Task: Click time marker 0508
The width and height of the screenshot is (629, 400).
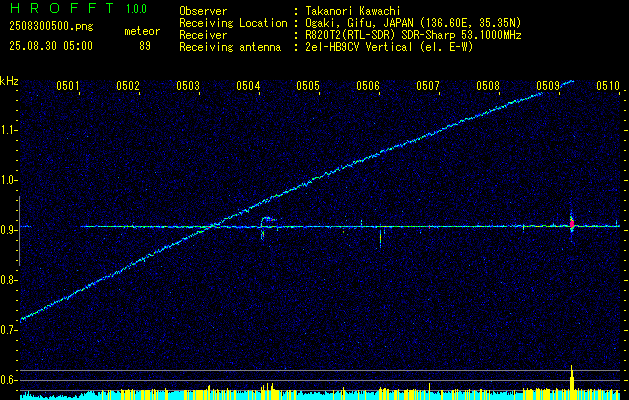Action: [x=488, y=85]
